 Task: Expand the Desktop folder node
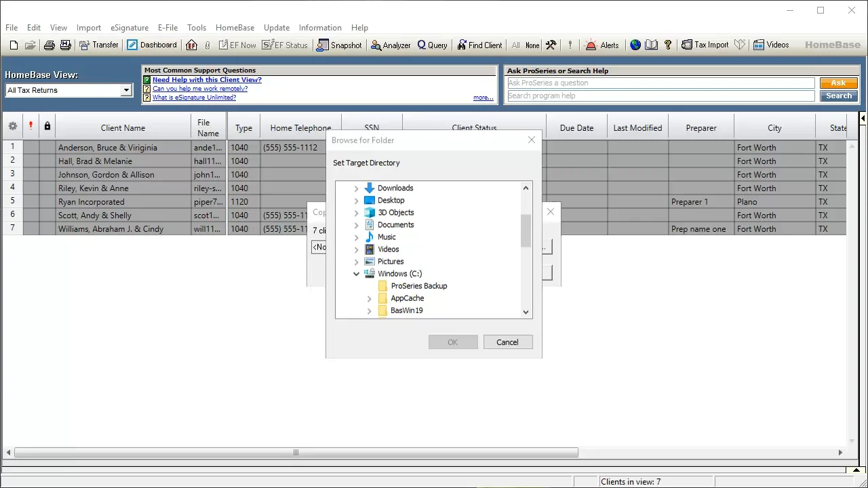point(357,201)
